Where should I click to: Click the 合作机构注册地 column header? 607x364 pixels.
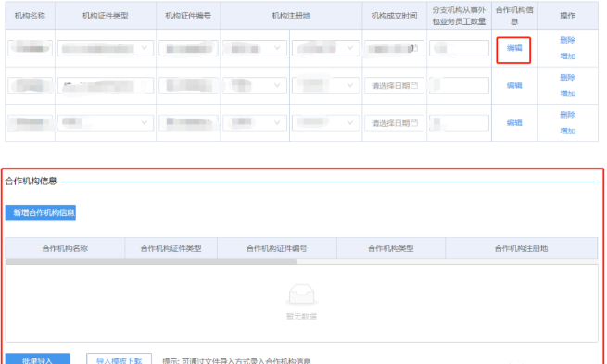click(522, 248)
